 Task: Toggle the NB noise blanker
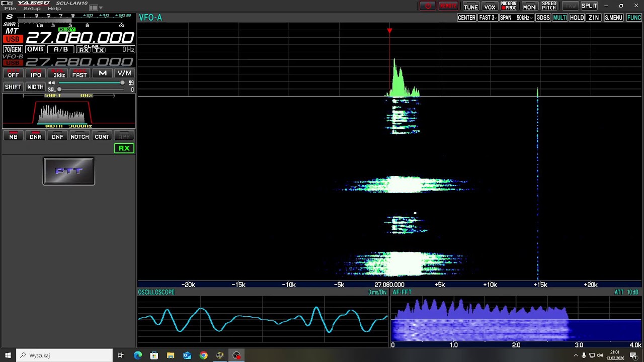(14, 136)
